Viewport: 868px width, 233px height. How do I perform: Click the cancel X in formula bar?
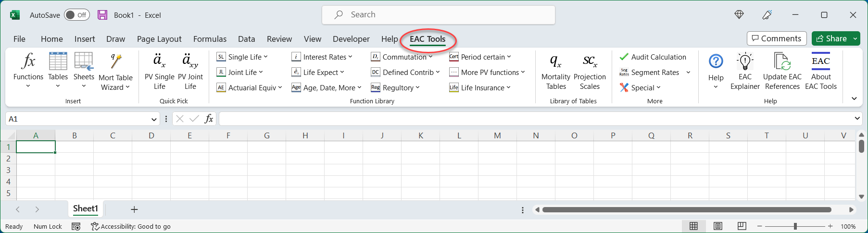click(180, 119)
